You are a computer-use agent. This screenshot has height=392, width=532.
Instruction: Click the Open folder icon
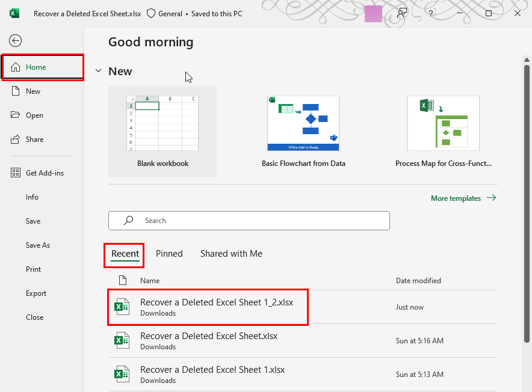pyautogui.click(x=15, y=115)
